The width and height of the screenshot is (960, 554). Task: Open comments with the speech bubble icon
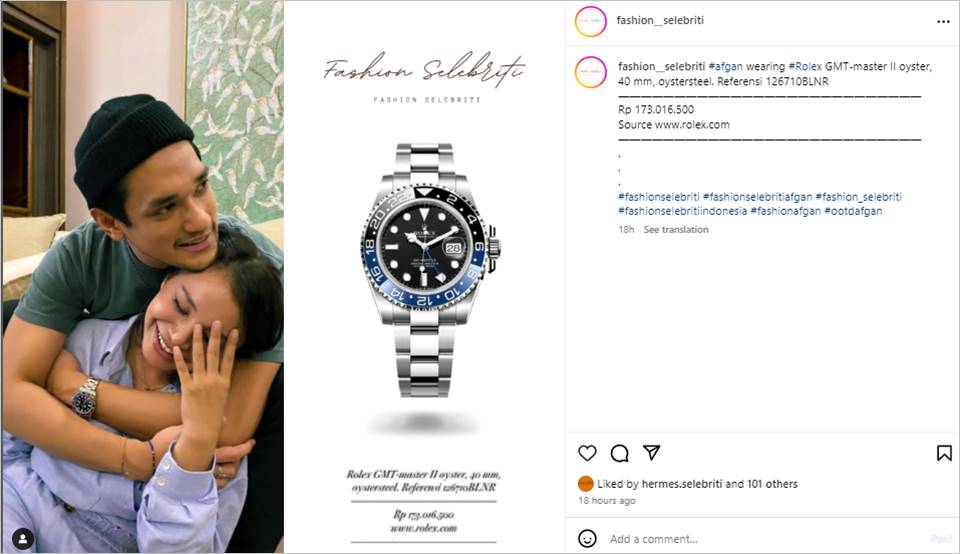point(620,453)
